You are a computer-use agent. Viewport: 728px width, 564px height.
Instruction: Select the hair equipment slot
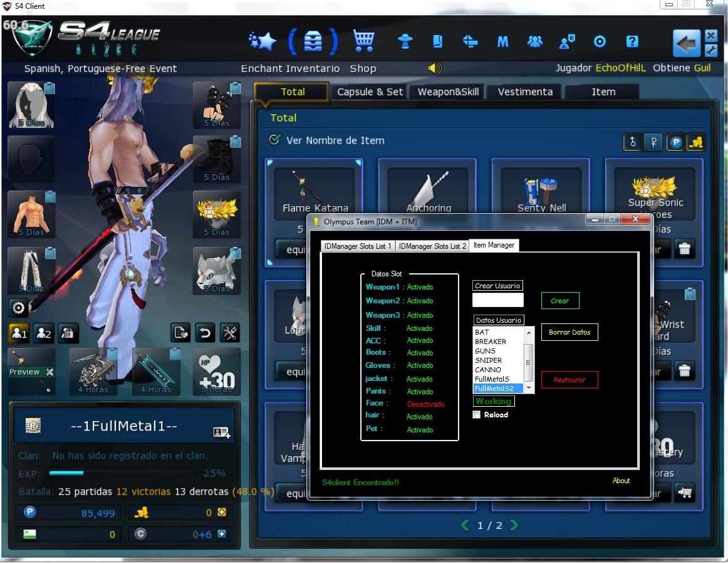click(31, 105)
